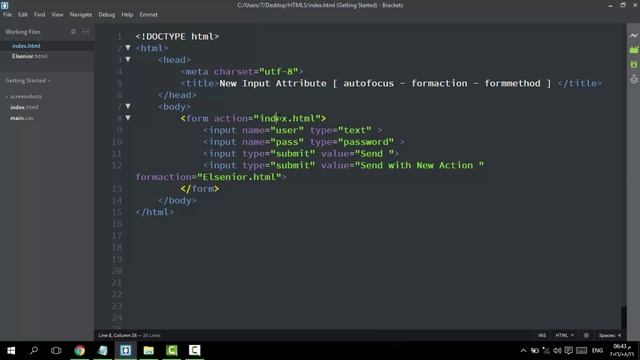Click the touch keyboard tray icon

581,350
